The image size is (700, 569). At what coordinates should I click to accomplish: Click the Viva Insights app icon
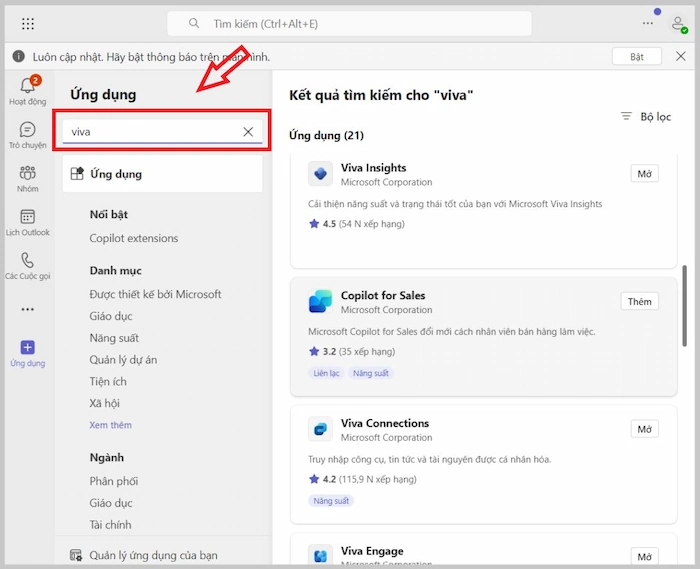320,174
